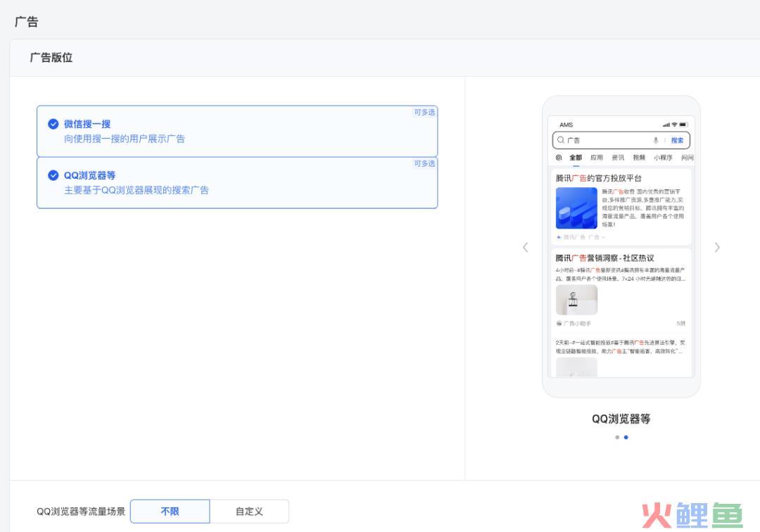The width and height of the screenshot is (760, 532).
Task: Click the QQ浏览器等流量场景 label
Action: click(x=81, y=512)
